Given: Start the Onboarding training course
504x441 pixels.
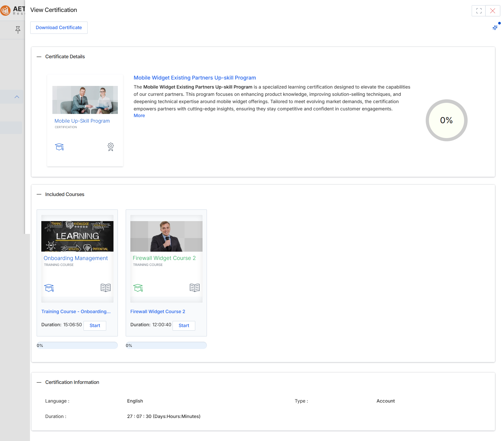Looking at the screenshot, I should pyautogui.click(x=95, y=326).
